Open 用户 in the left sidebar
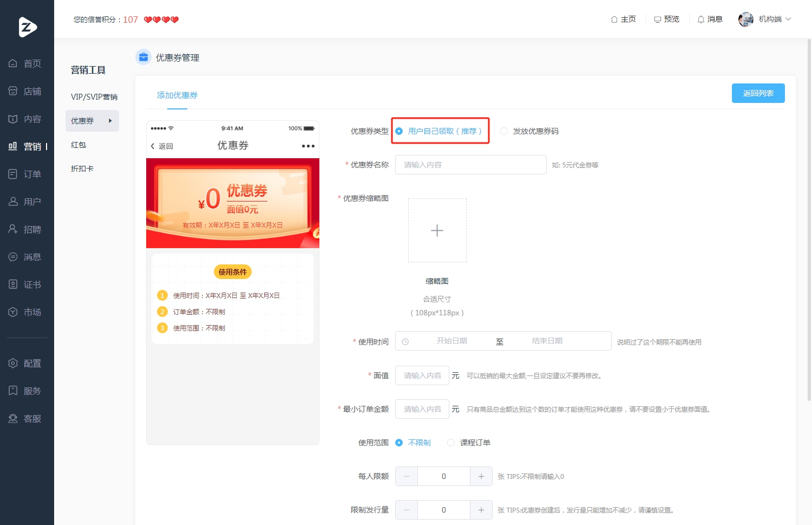This screenshot has width=812, height=525. point(25,202)
